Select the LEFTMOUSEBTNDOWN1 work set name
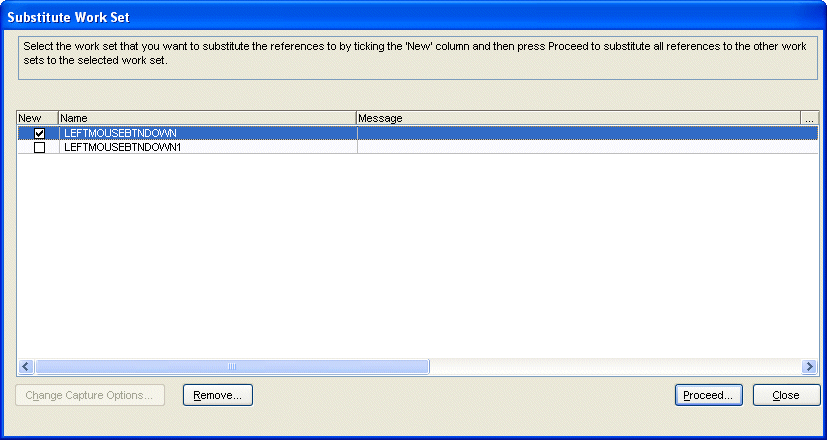The image size is (827, 440). tap(123, 147)
